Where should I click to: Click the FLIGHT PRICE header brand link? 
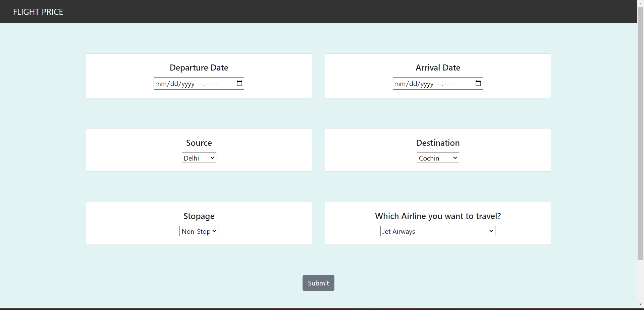(38, 12)
